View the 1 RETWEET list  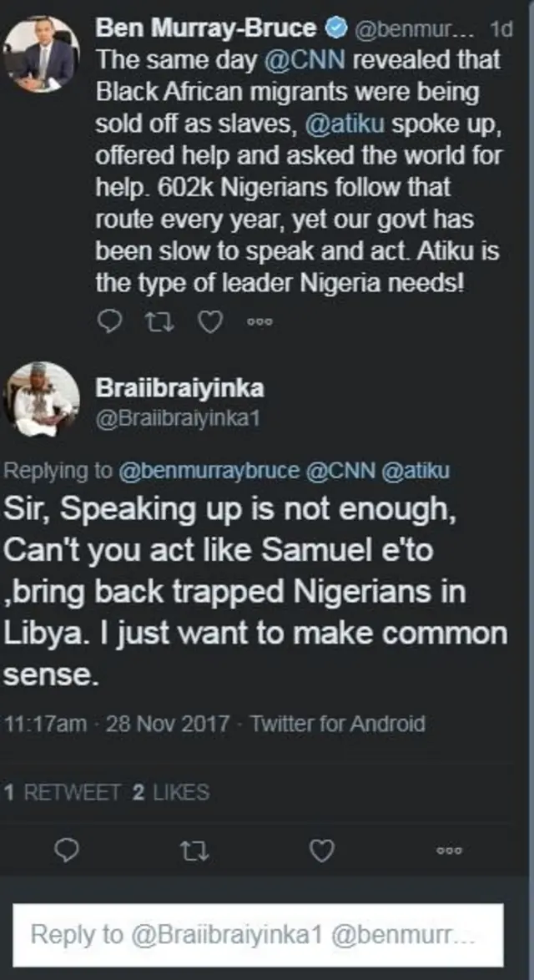[x=63, y=792]
